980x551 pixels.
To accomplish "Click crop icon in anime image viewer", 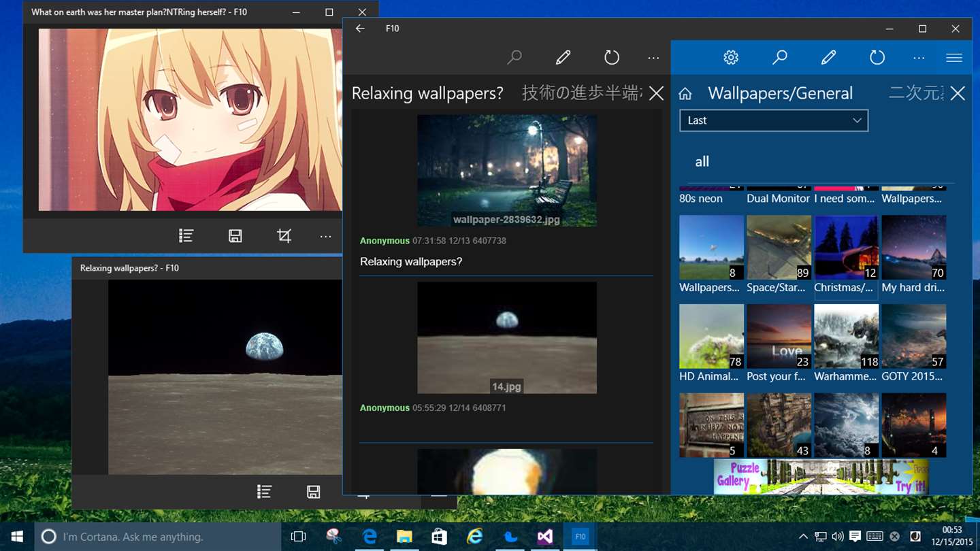I will [x=284, y=236].
